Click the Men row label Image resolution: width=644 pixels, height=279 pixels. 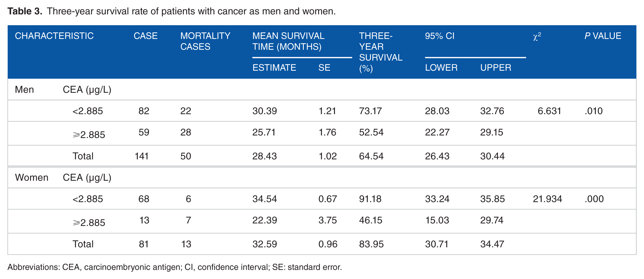click(x=24, y=90)
